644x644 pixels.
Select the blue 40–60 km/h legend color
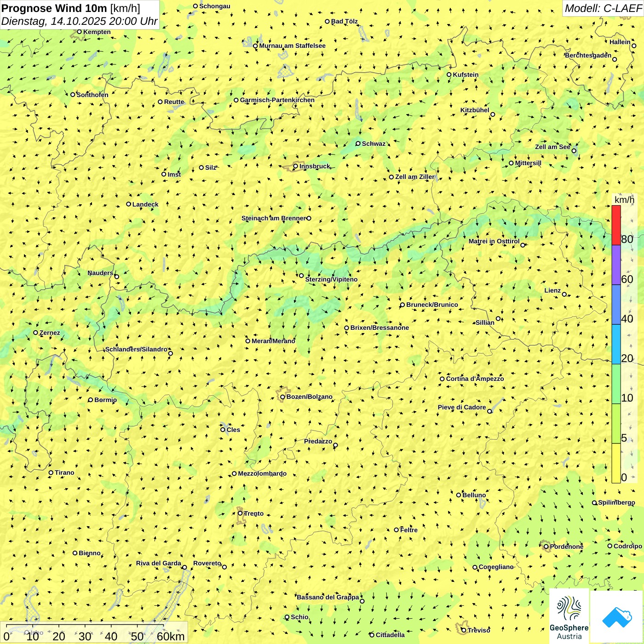(x=616, y=305)
